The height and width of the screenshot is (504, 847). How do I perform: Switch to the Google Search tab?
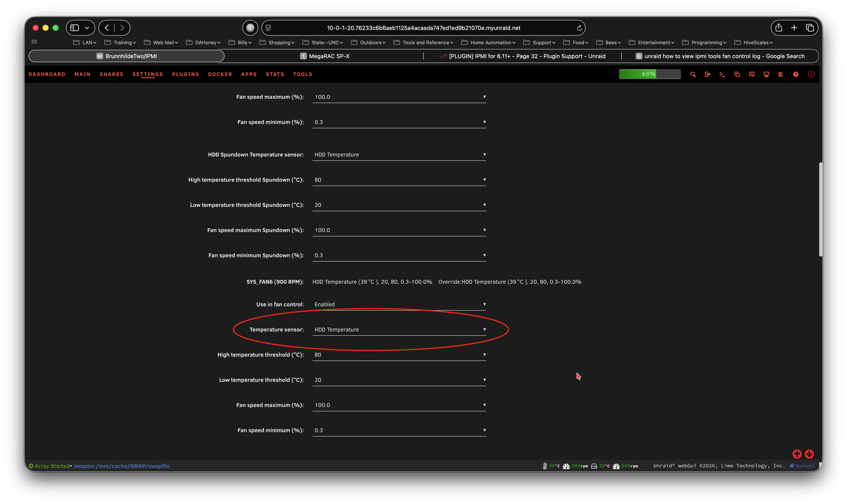click(720, 56)
